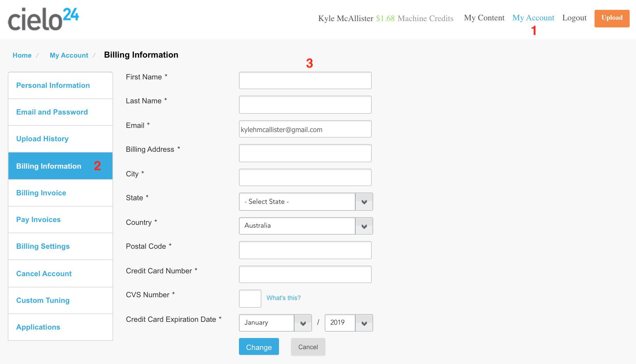636x364 pixels.
Task: Click the Email input field
Action: tap(305, 129)
